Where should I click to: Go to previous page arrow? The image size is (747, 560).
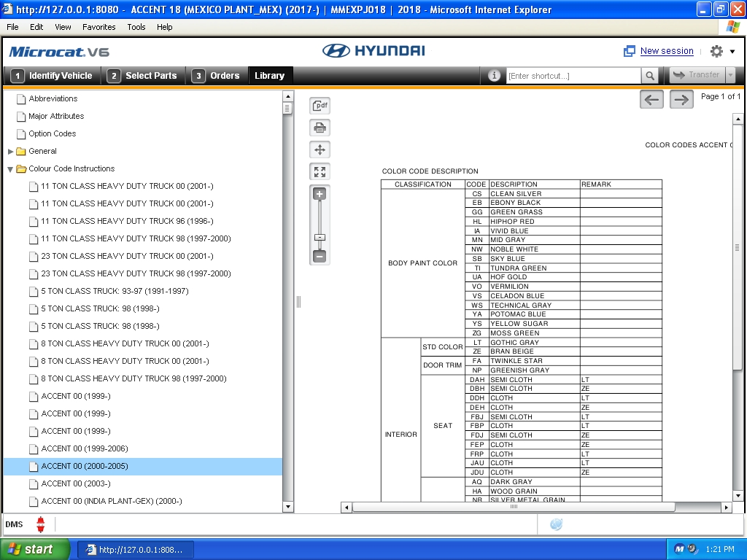coord(651,99)
